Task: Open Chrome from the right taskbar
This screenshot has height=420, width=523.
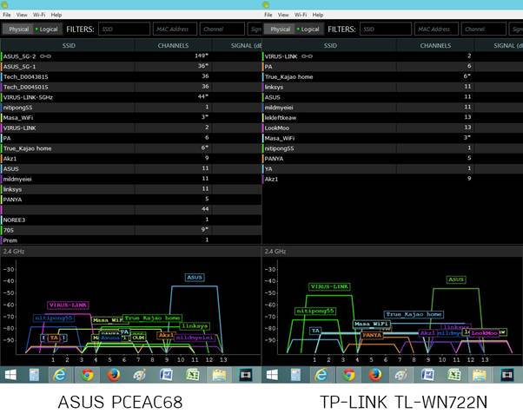Action: point(348,375)
